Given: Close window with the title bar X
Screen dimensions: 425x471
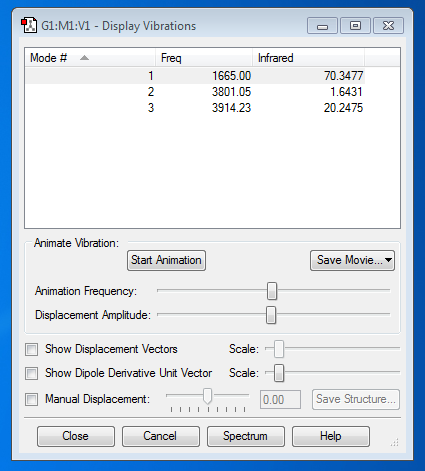Looking at the screenshot, I should pos(388,26).
